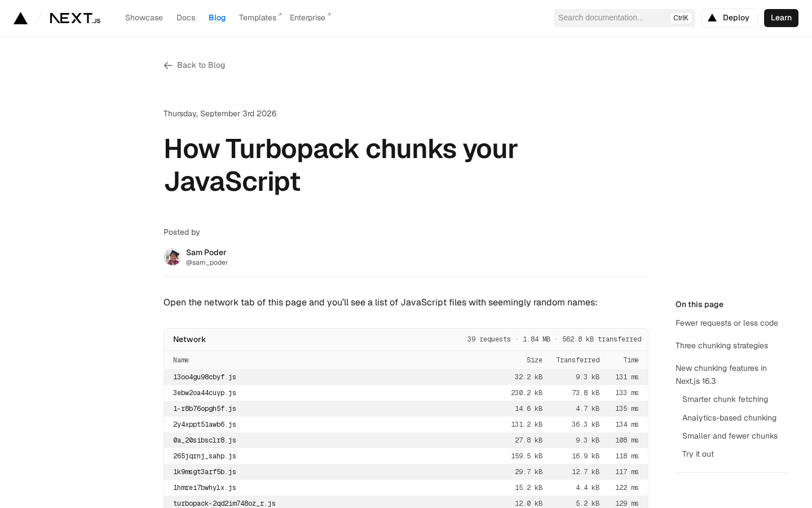Select the 3ebw2oa44cuyp.js network row
Viewport: 812px width, 508px height.
tap(406, 393)
